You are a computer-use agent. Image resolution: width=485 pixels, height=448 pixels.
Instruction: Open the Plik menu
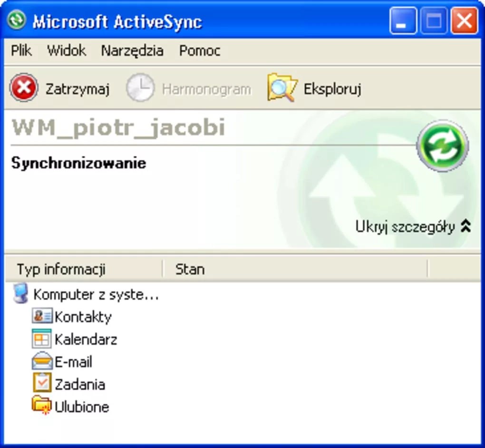[x=21, y=50]
